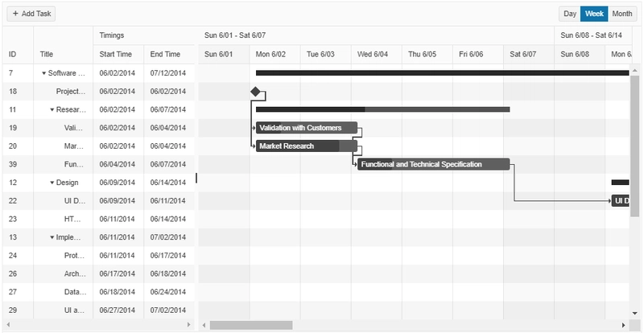
Task: Click start time 06/04/2014 in row 39
Action: pyautogui.click(x=118, y=164)
